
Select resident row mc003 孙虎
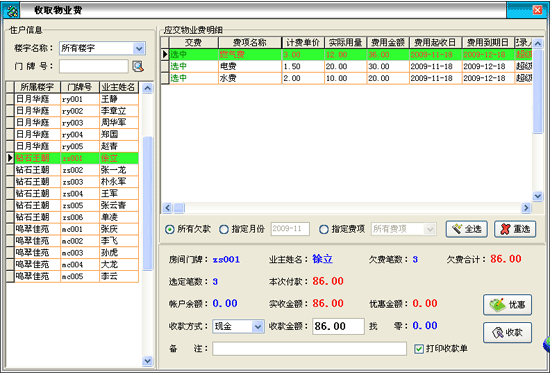(x=72, y=253)
